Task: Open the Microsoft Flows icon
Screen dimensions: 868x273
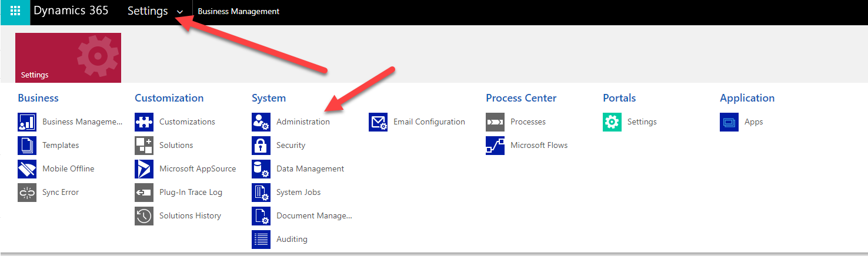Action: [x=495, y=146]
